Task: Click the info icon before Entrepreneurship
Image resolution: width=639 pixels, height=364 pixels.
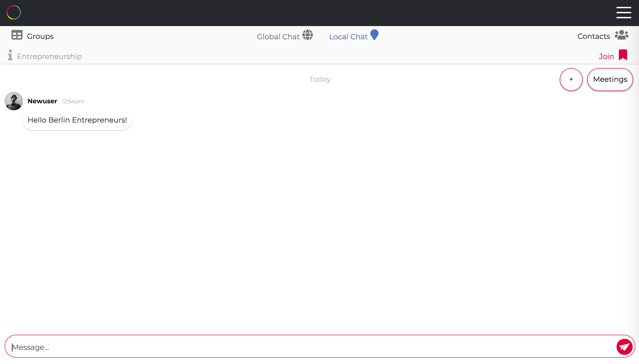Action: (x=10, y=56)
